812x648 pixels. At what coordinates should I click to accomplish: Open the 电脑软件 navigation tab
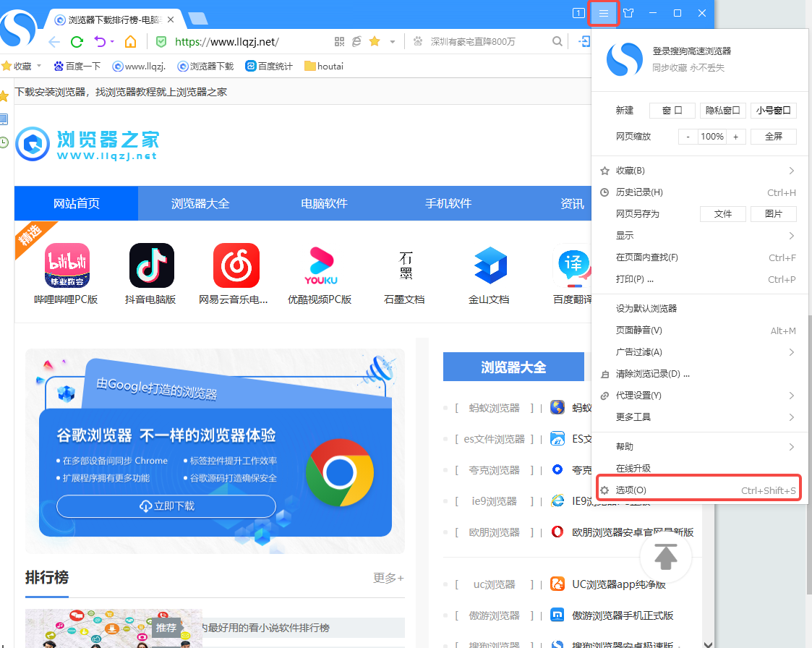tap(324, 203)
